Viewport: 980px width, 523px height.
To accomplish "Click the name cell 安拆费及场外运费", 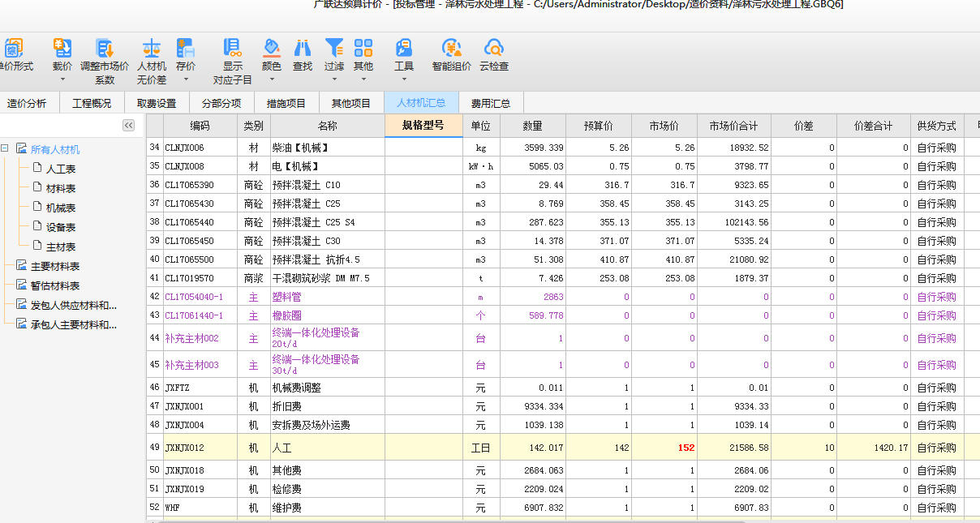I will [328, 425].
